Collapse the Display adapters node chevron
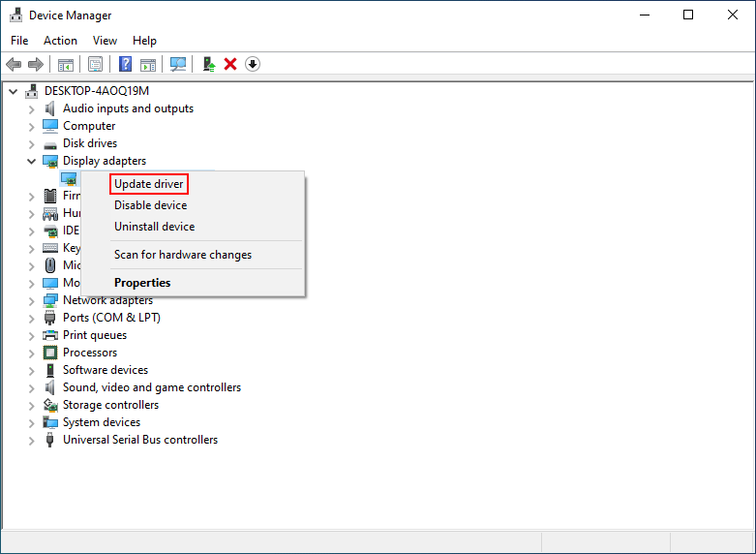 (31, 161)
